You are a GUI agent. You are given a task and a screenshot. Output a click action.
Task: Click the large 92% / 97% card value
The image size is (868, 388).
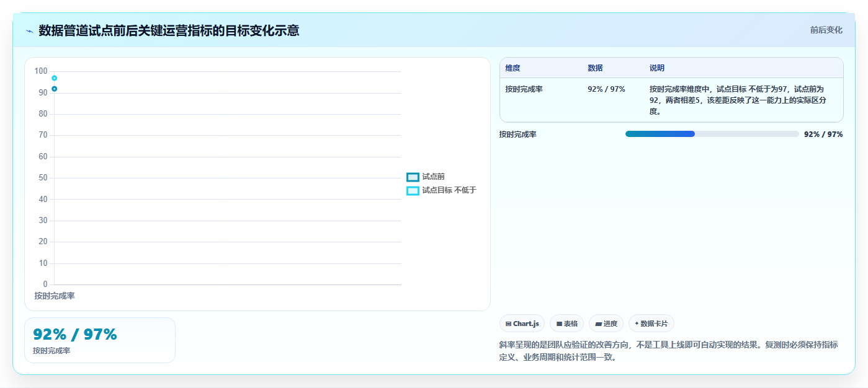pos(74,334)
